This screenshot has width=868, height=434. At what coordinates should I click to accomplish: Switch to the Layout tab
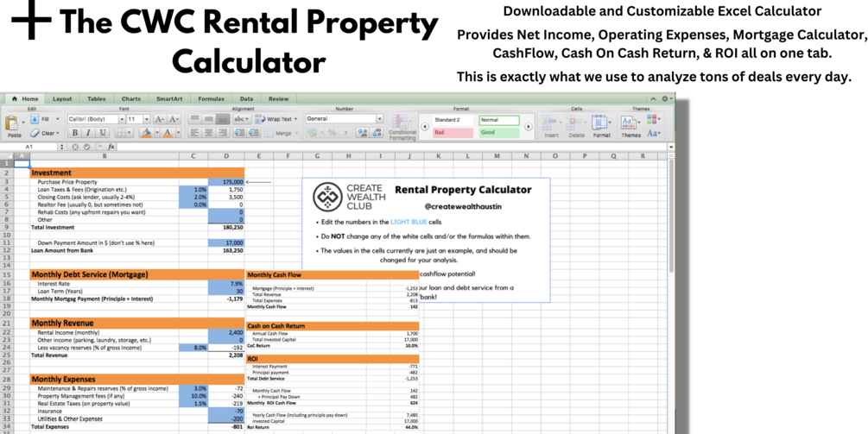[62, 99]
